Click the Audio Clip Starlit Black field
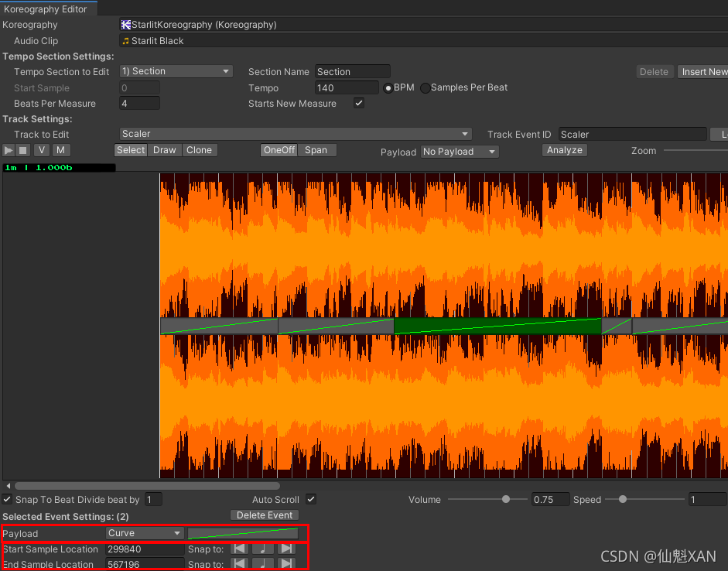 pos(423,41)
